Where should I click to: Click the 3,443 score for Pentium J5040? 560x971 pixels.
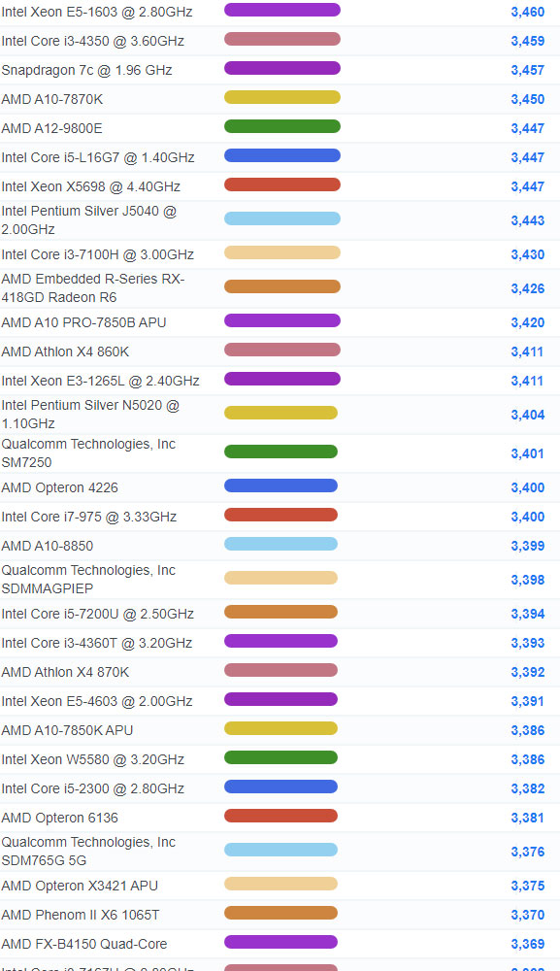tap(528, 220)
